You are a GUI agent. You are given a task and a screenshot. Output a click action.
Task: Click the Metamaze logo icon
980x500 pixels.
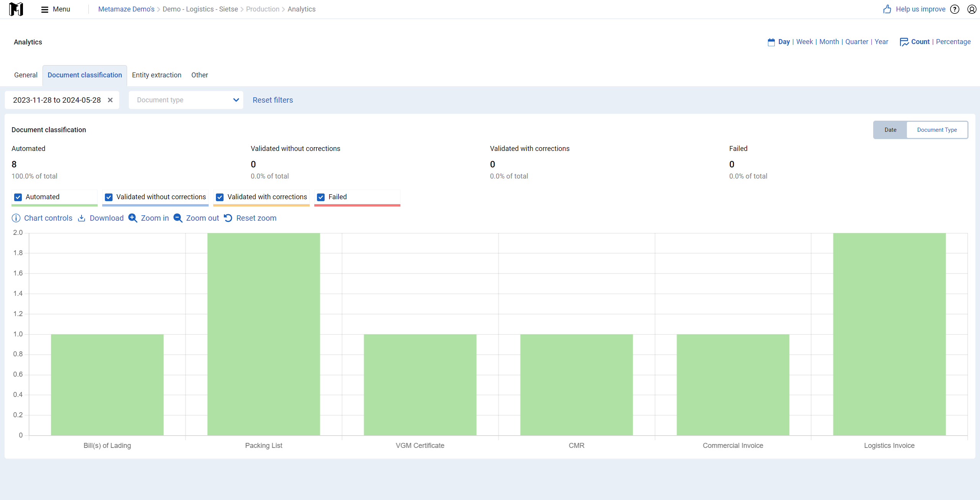(16, 9)
